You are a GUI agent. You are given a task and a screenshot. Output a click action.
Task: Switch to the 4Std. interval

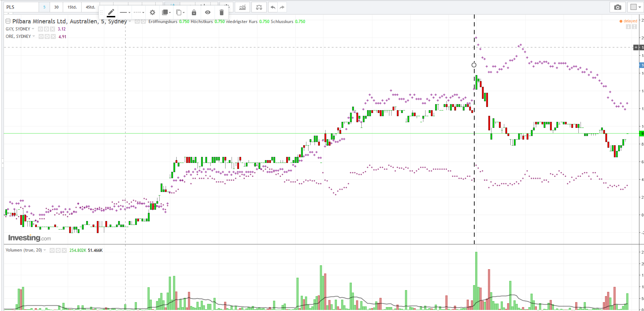pyautogui.click(x=90, y=7)
